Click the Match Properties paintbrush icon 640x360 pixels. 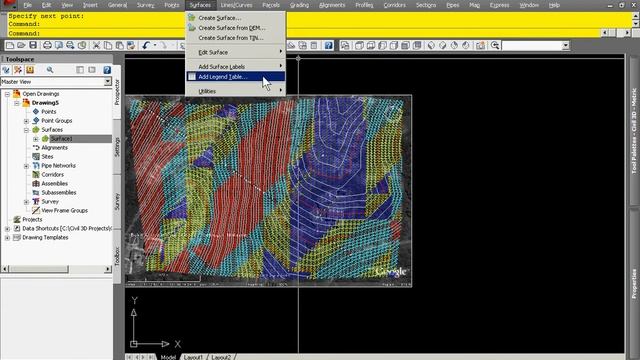tap(131, 45)
